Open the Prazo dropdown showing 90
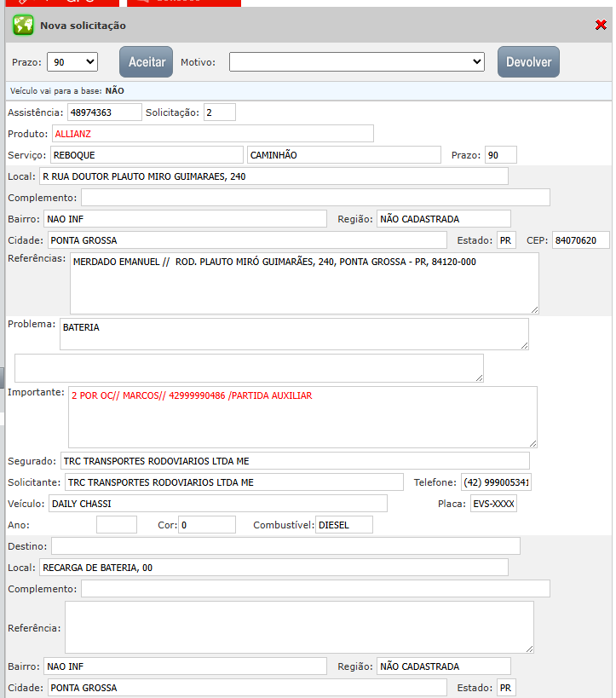 [x=72, y=62]
